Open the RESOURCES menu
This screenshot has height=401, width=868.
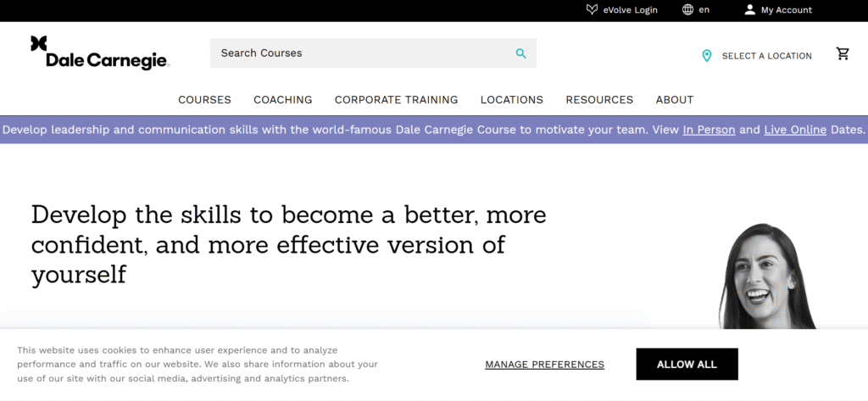599,100
